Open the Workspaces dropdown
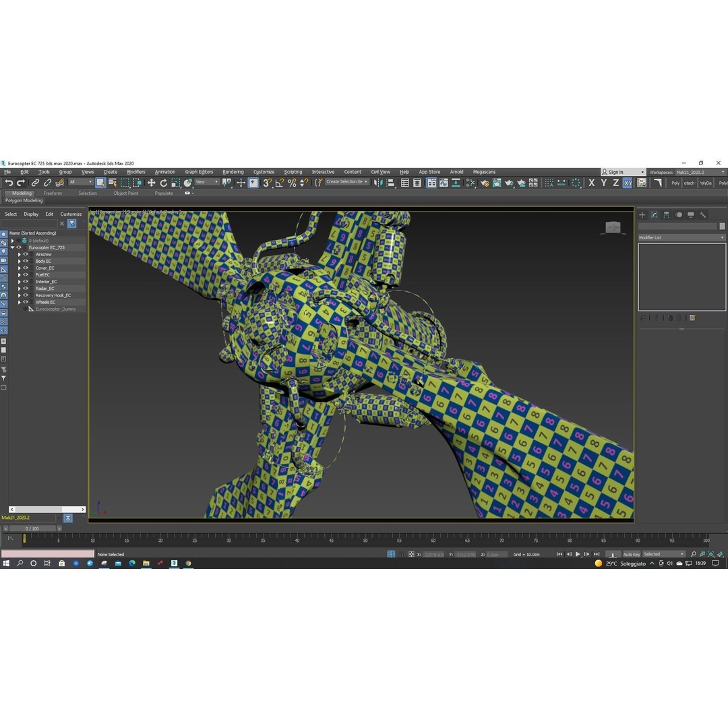Screen dimensions: 728x728 pos(700,173)
